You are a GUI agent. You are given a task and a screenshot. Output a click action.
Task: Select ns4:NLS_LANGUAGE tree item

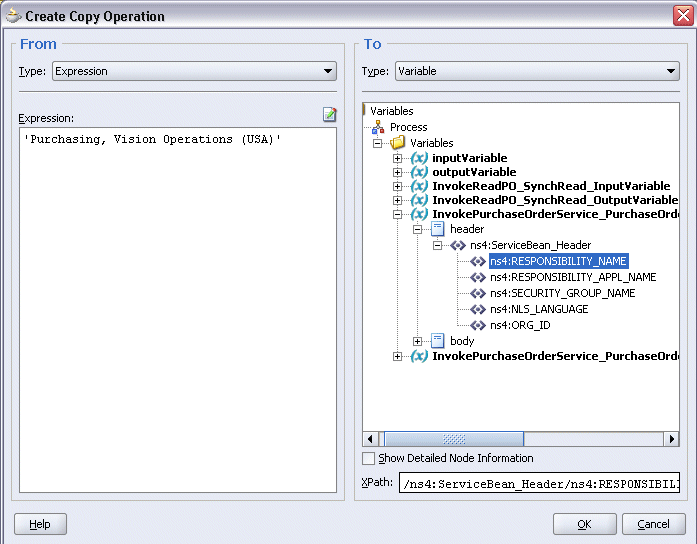(x=539, y=309)
